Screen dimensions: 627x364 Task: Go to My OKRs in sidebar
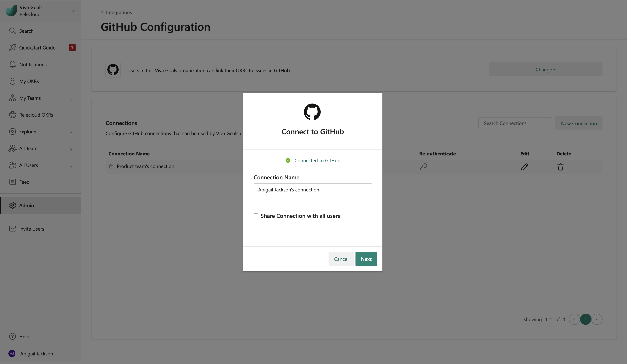[29, 81]
